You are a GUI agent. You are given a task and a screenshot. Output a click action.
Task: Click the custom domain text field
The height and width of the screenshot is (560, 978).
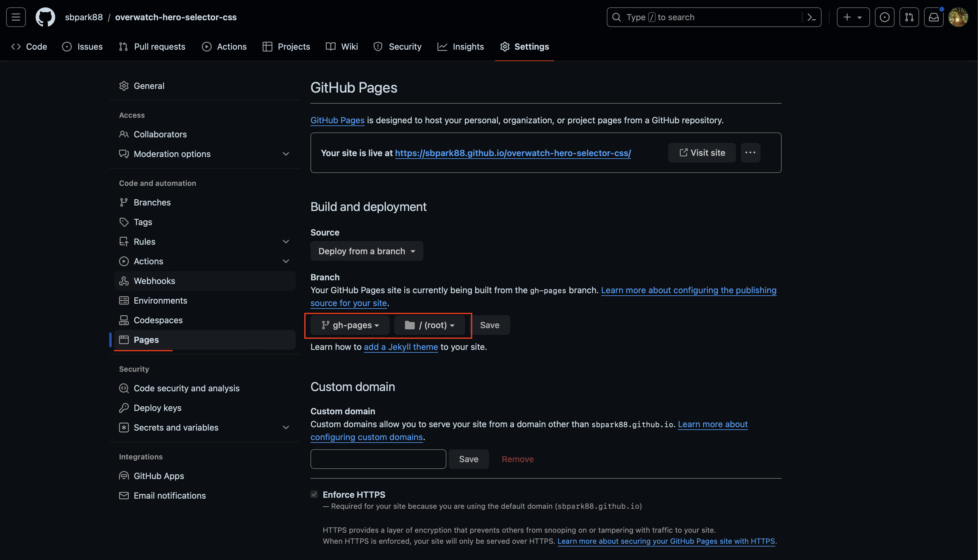pyautogui.click(x=378, y=459)
